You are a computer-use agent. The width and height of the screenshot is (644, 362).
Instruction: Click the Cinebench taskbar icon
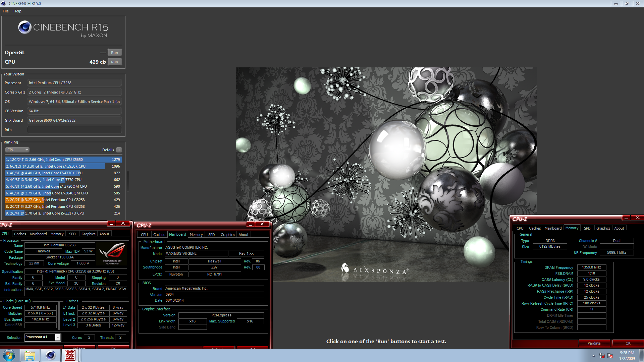pyautogui.click(x=51, y=355)
